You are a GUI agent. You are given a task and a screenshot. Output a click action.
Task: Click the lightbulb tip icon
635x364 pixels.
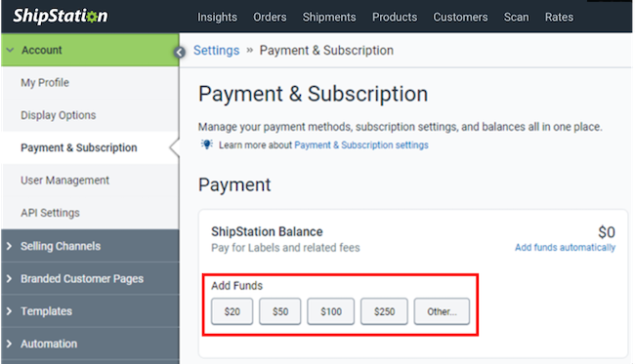pyautogui.click(x=207, y=144)
